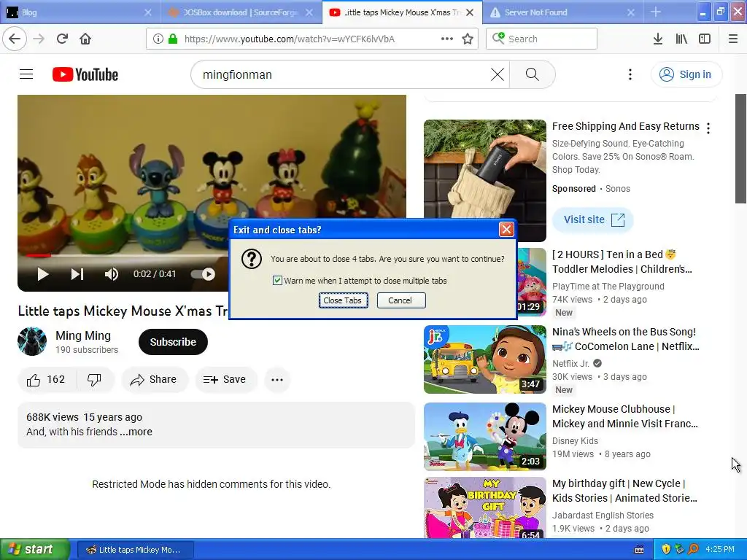Share the video using Share button
747x560 pixels.
tap(155, 379)
